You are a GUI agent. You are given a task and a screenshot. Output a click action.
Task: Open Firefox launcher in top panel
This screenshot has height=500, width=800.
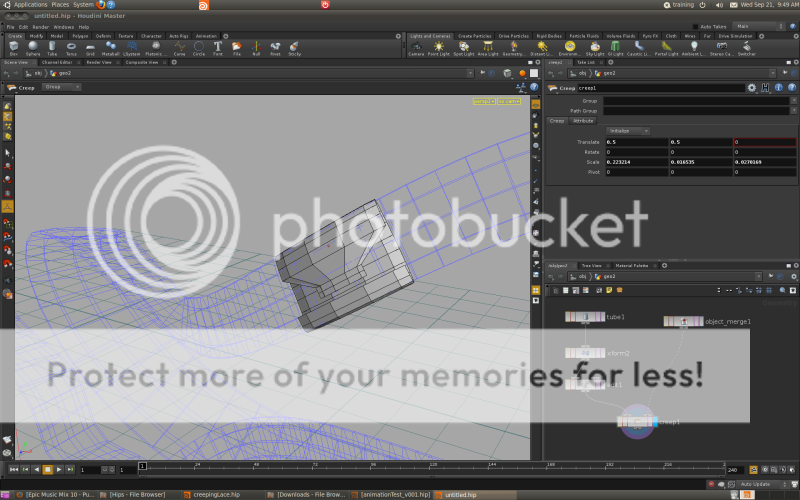[101, 5]
